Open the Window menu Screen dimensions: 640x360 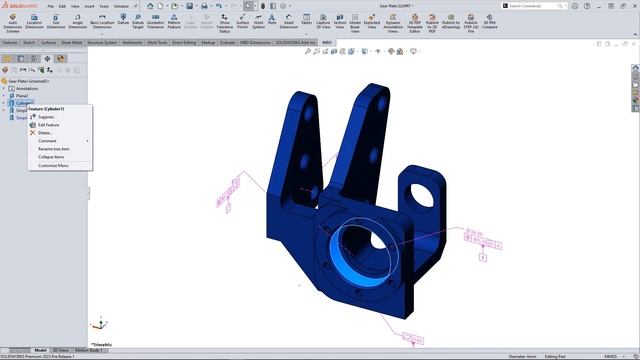coord(121,6)
